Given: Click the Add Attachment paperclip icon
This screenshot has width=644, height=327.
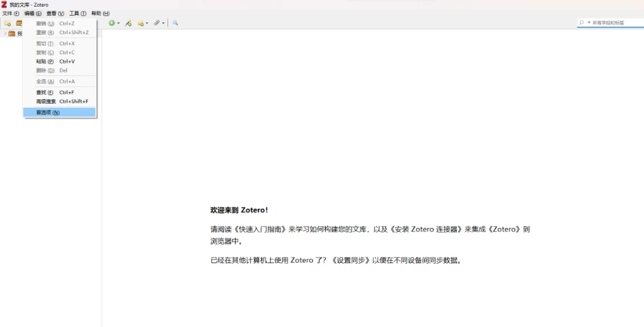Looking at the screenshot, I should click(x=156, y=23).
